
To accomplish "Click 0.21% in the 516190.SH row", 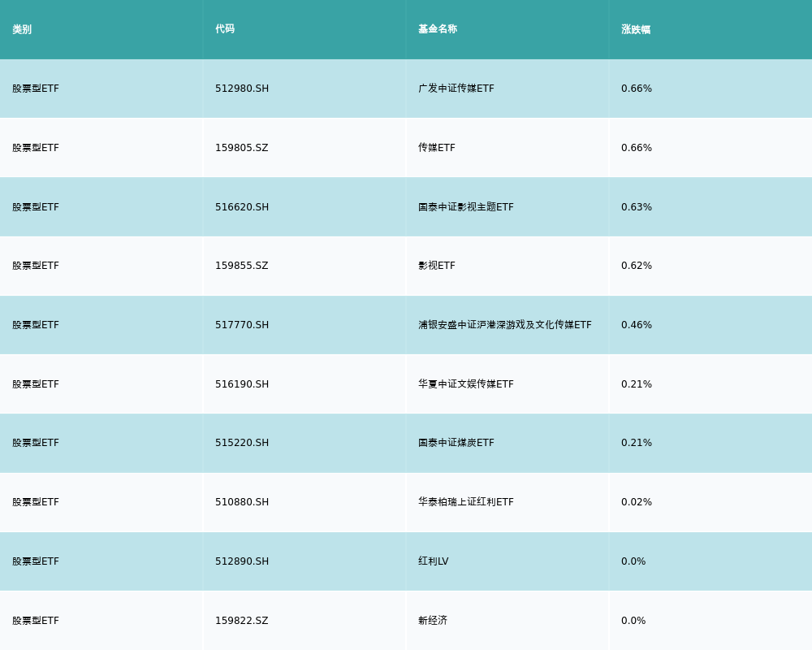I will (x=637, y=384).
